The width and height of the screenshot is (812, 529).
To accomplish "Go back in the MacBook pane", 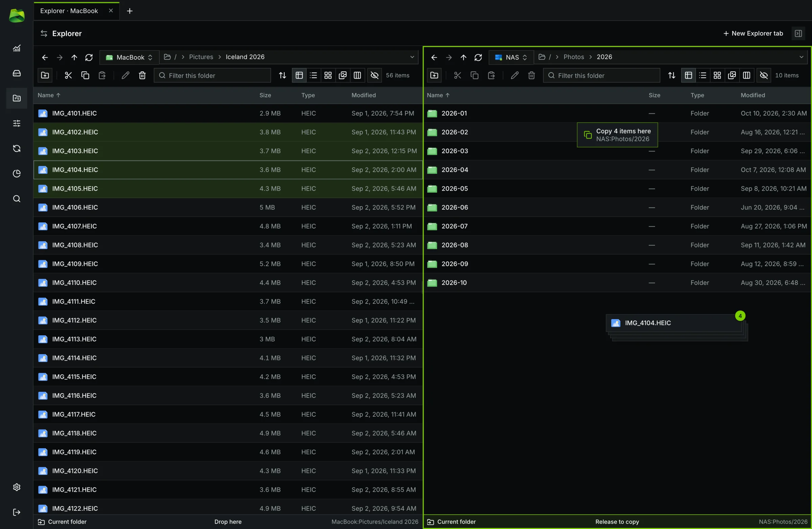I will click(45, 57).
